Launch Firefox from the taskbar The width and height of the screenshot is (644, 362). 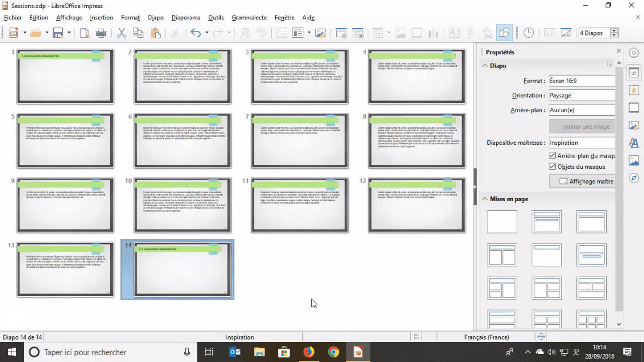(x=310, y=352)
